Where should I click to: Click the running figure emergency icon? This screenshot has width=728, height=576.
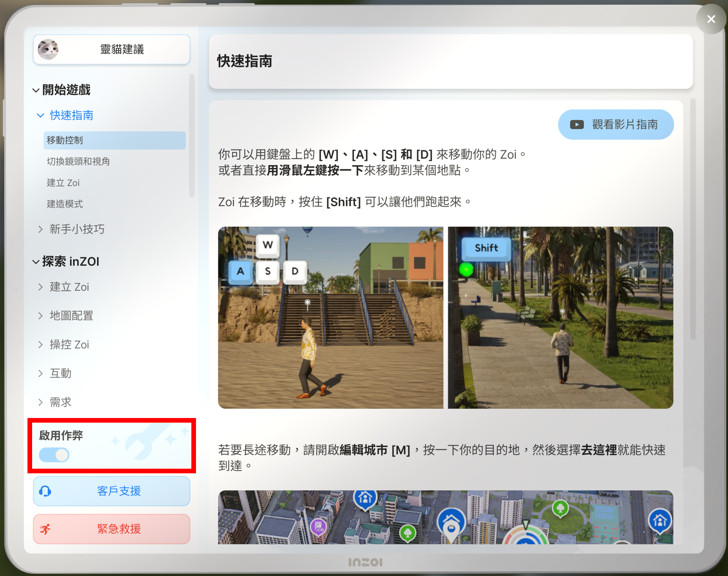45,529
